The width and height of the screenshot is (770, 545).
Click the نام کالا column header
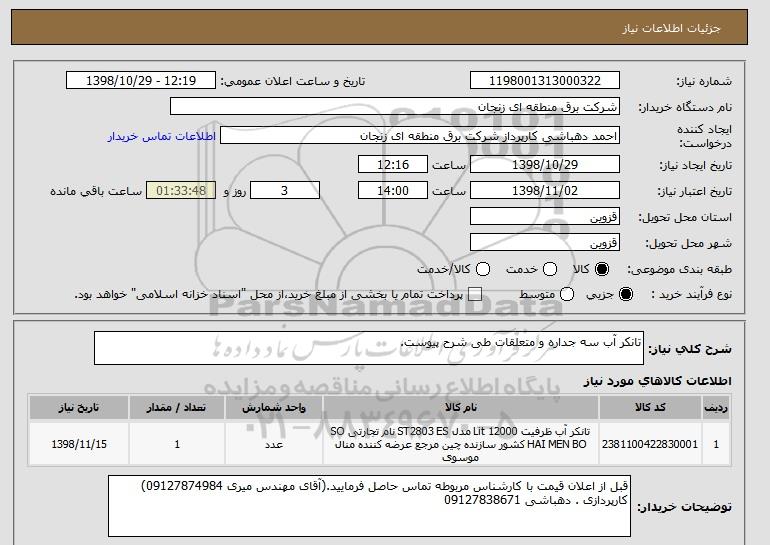click(461, 408)
